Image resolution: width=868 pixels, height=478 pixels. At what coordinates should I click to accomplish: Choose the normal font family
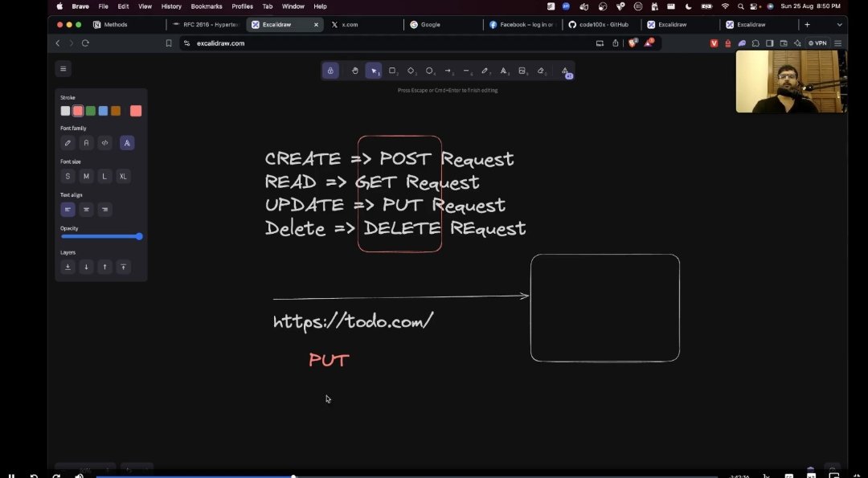click(x=86, y=143)
